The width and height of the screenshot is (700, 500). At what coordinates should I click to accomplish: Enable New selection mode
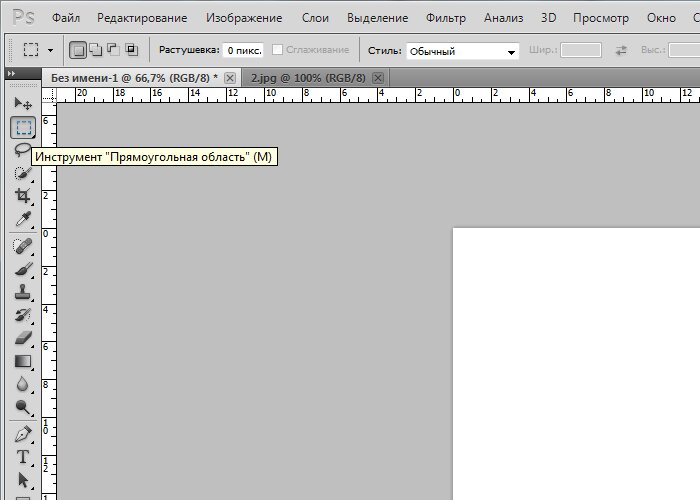79,50
